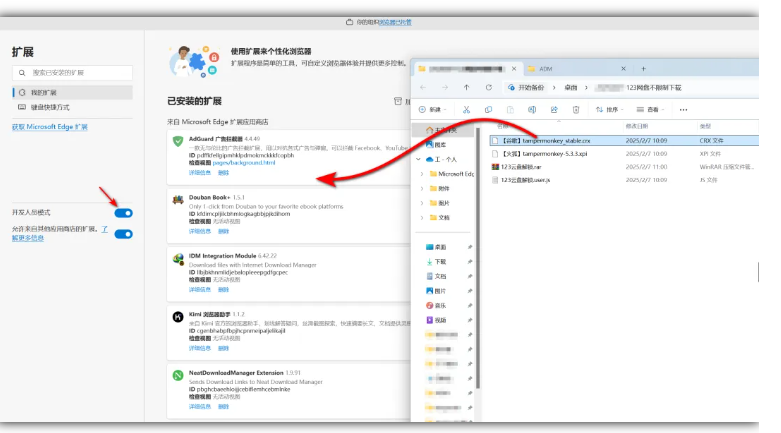The image size is (781, 433).
Task: Expand the Microsoft Edge folder node
Action: tap(422, 174)
